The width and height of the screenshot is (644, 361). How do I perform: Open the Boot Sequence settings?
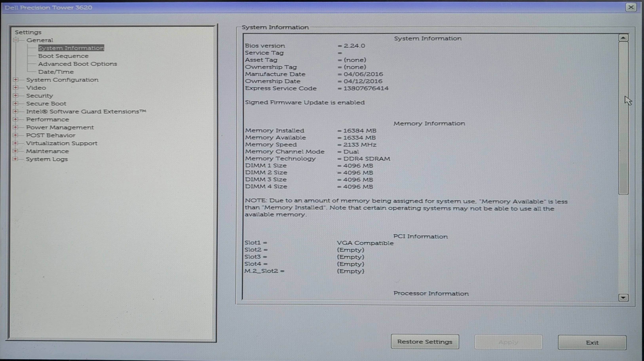pos(63,56)
